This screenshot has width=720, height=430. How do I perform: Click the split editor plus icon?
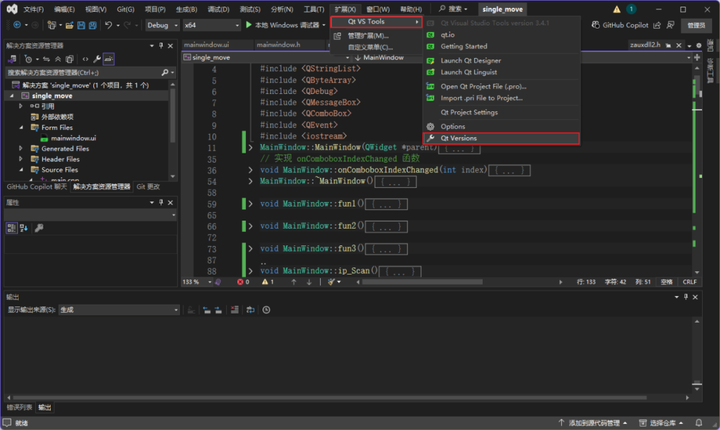point(697,57)
